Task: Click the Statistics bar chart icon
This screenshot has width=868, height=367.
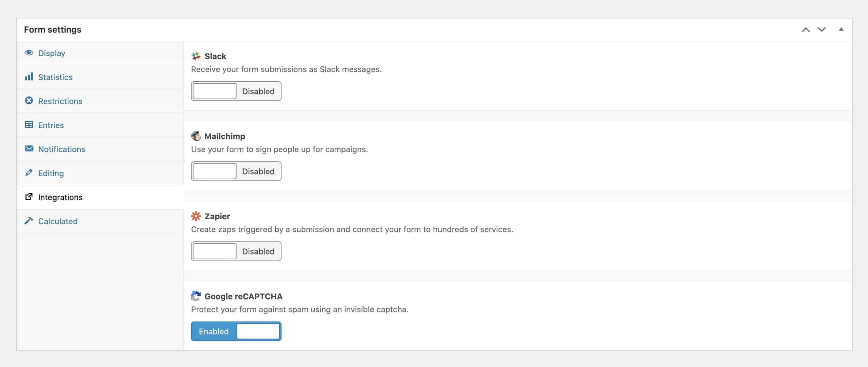Action: coord(29,77)
